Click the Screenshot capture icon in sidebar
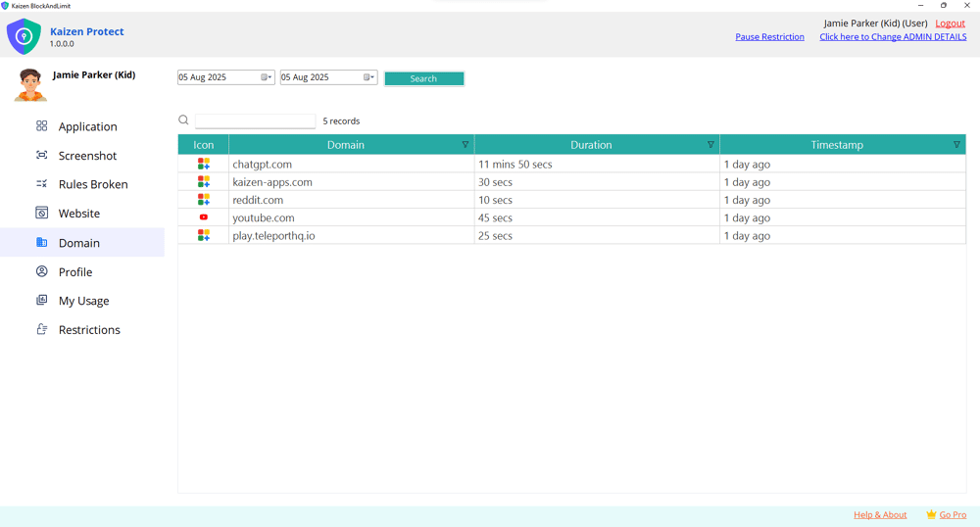This screenshot has height=527, width=980. coord(41,155)
